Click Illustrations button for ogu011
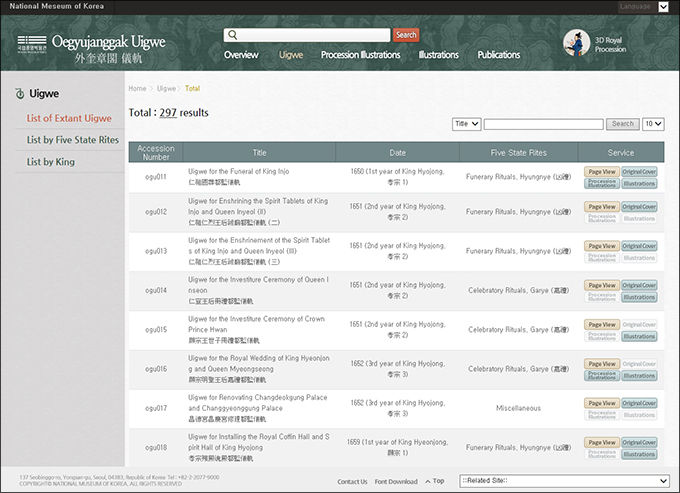This screenshot has height=493, width=680. pos(639,183)
